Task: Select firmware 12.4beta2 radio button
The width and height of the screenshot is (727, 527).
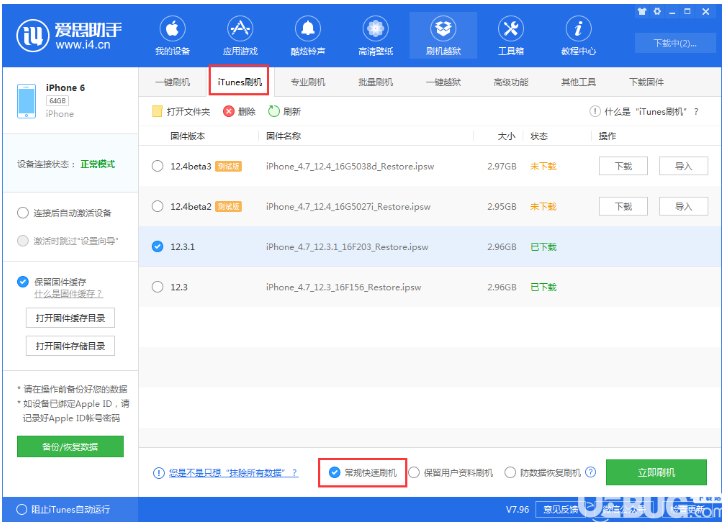Action: pos(158,206)
